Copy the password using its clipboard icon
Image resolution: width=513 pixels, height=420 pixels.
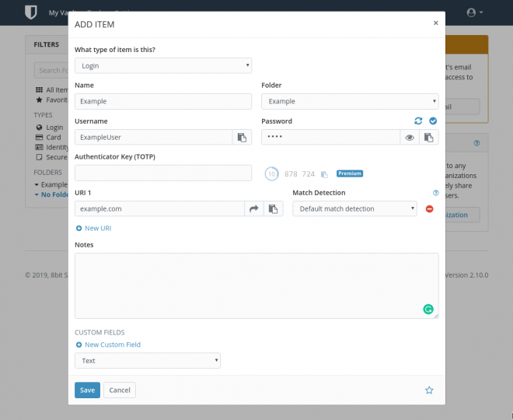[x=428, y=137]
